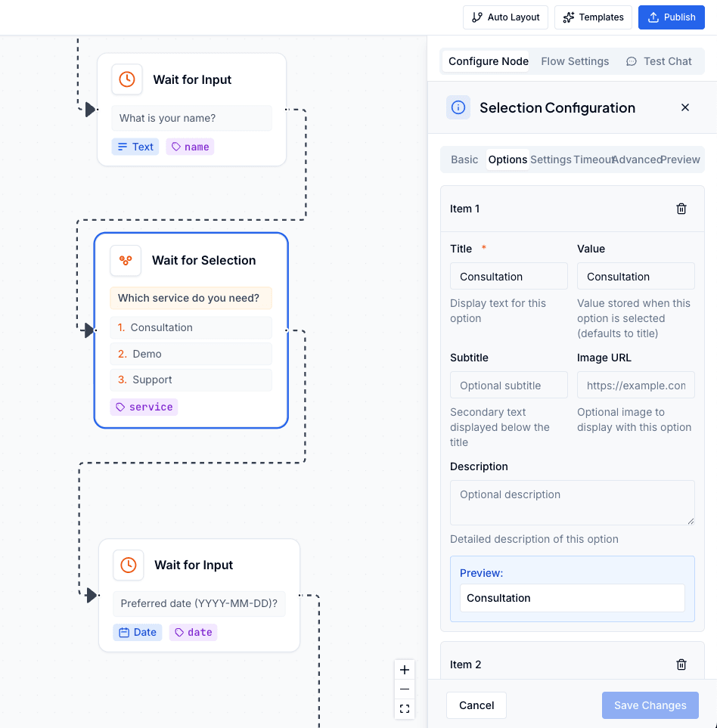Switch to the Flow Settings tab
Screen dimensions: 717x728
(x=575, y=61)
